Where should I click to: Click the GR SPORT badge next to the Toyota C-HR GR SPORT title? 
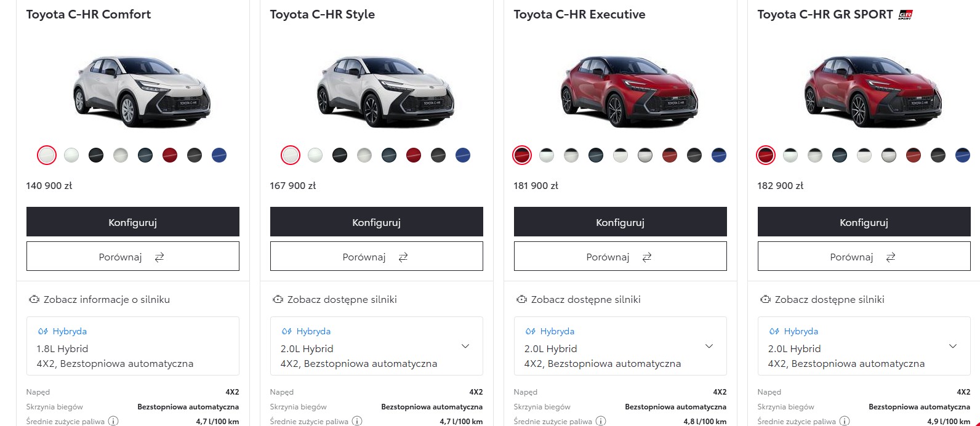(x=905, y=14)
